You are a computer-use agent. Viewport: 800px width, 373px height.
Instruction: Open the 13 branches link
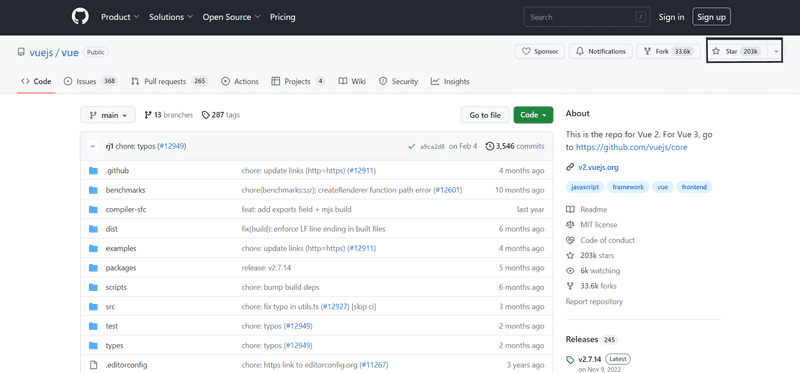pyautogui.click(x=168, y=115)
